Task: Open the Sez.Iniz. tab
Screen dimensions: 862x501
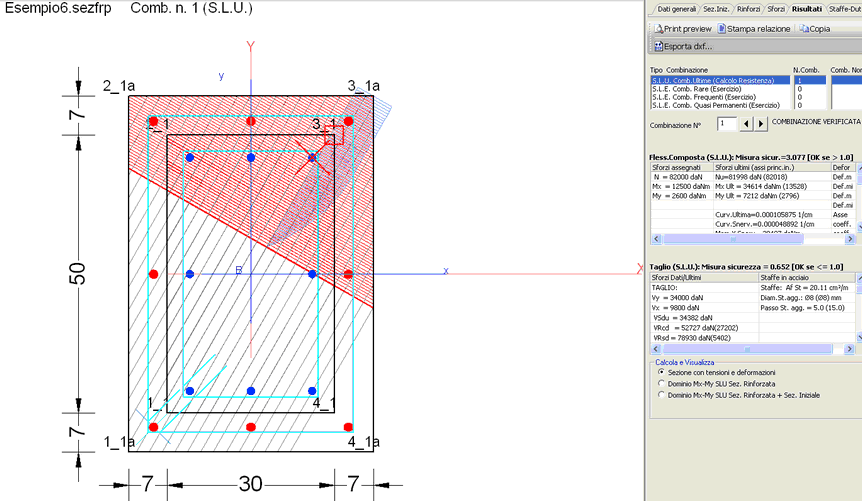Action: pyautogui.click(x=716, y=9)
